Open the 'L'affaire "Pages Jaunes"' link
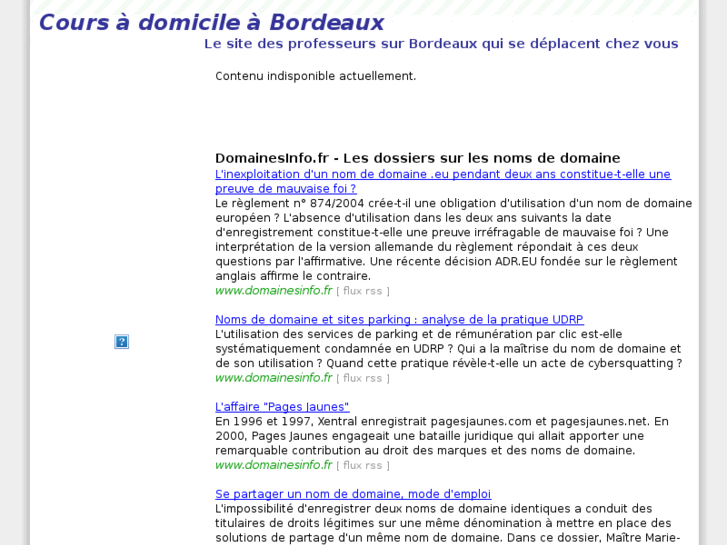 pyautogui.click(x=282, y=407)
